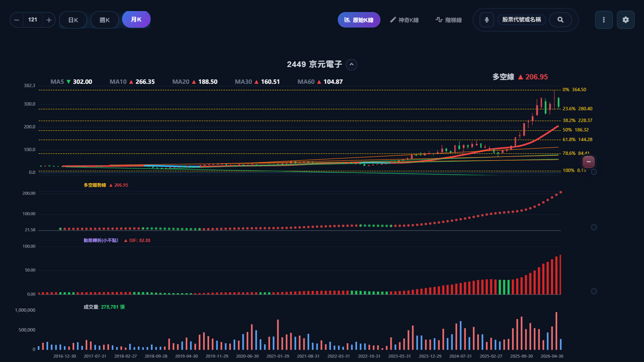Image resolution: width=644 pixels, height=362 pixels.
Task: Click the MA10 266.35 indicator label
Action: [x=132, y=82]
